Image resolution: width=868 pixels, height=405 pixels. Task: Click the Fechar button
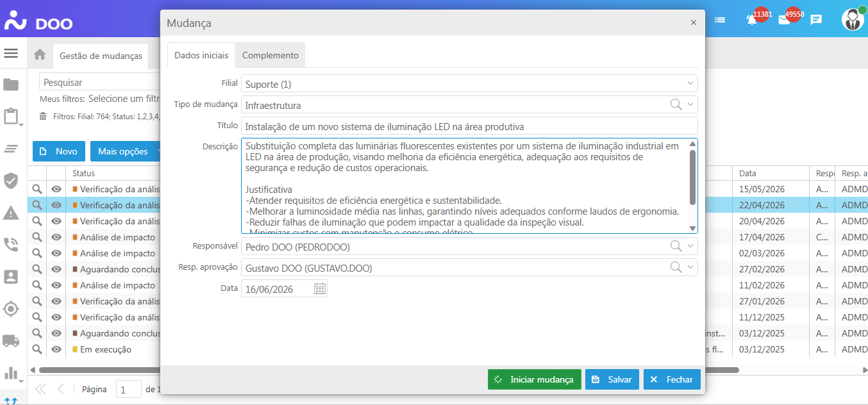tap(672, 379)
